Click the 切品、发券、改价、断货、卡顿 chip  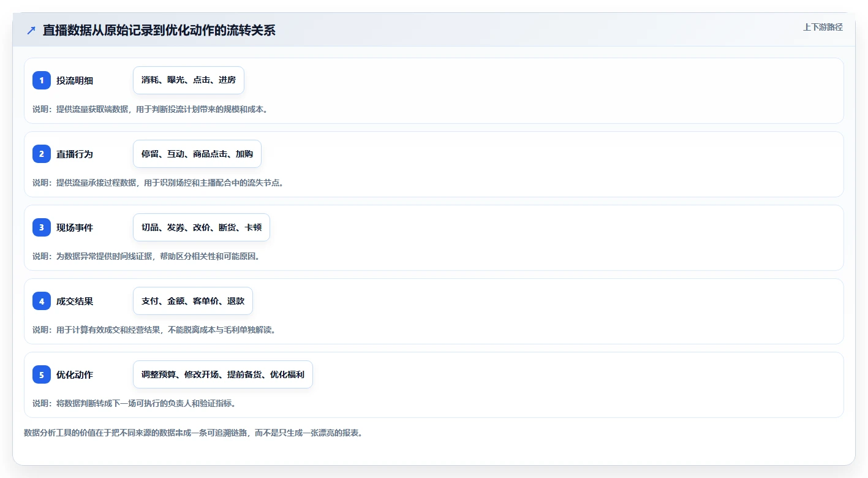[x=202, y=227]
